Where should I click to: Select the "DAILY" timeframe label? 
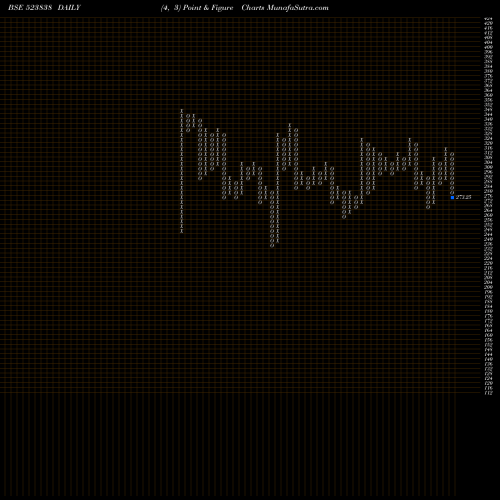69,8
